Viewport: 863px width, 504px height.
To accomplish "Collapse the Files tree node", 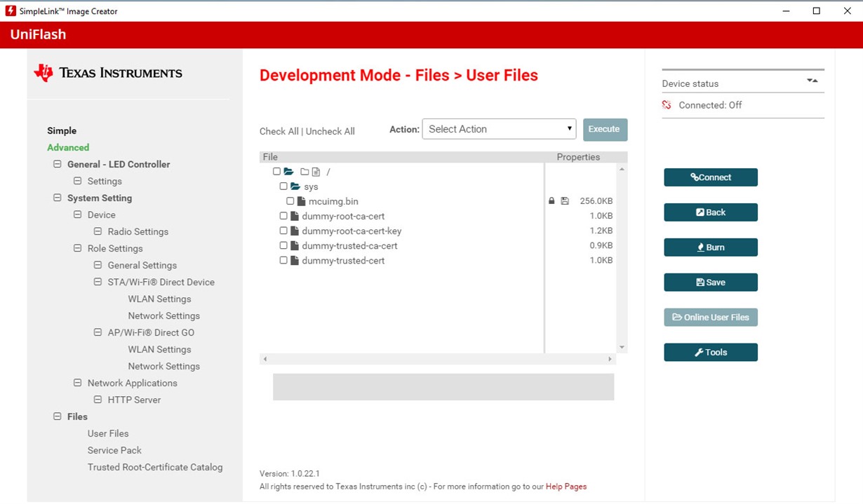I will coord(58,416).
